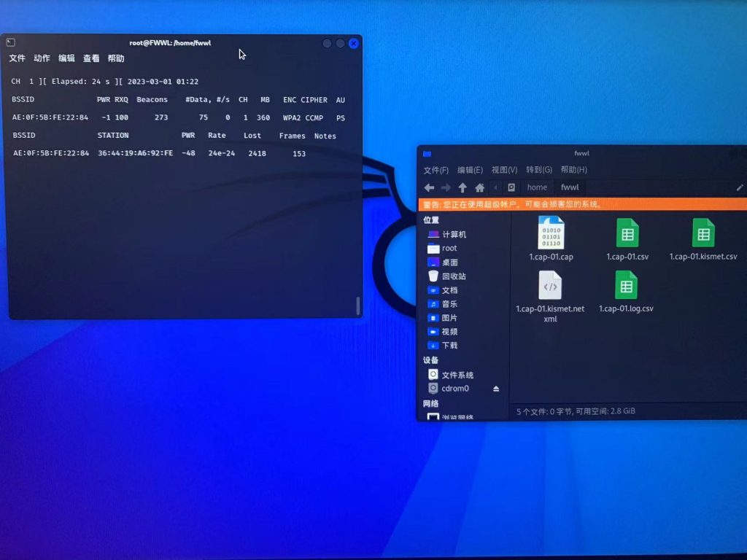Click the station MAC 36:44:19:A6:92:FE
The width and height of the screenshot is (747, 560).
tap(135, 153)
